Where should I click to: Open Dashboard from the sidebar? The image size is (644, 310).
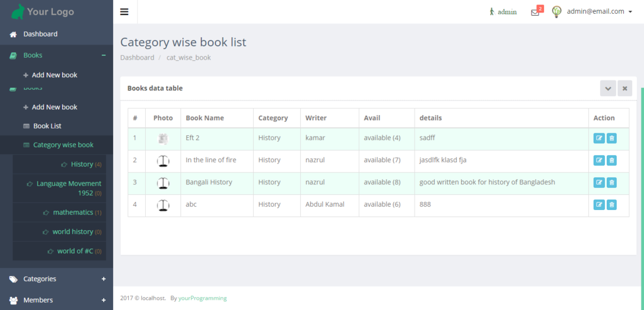pyautogui.click(x=40, y=34)
